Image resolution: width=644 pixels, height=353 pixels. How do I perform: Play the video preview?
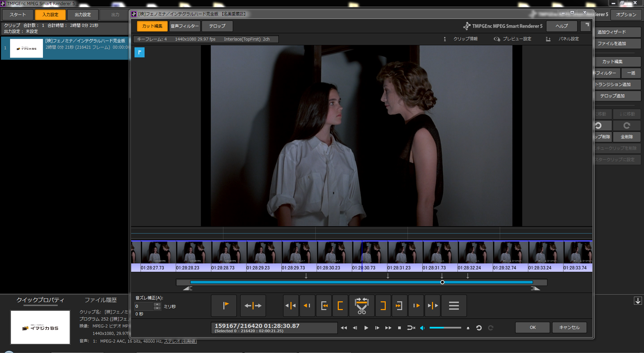coord(366,328)
